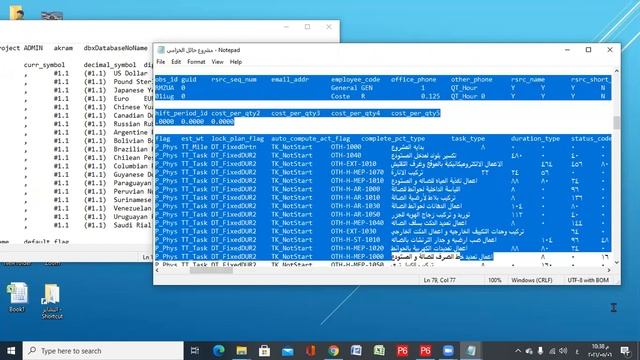Open the volume control in the tray
Image resolution: width=640 pixels, height=360 pixels.
[x=563, y=351]
